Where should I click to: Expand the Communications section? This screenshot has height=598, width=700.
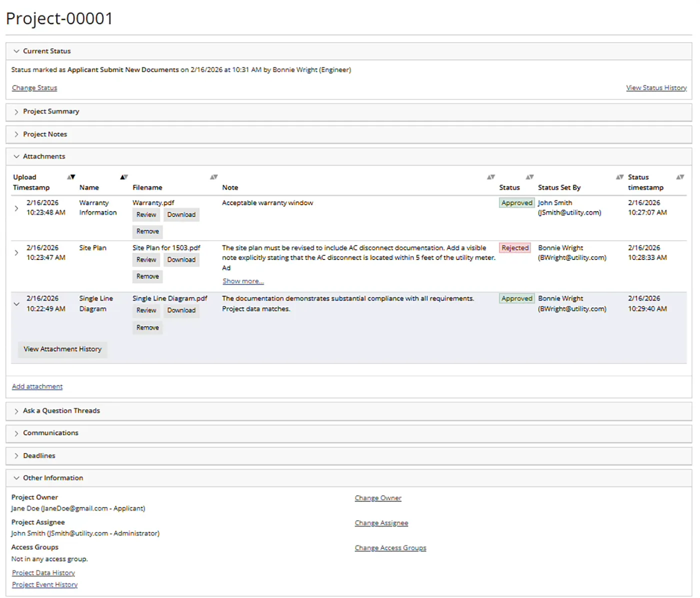[16, 433]
